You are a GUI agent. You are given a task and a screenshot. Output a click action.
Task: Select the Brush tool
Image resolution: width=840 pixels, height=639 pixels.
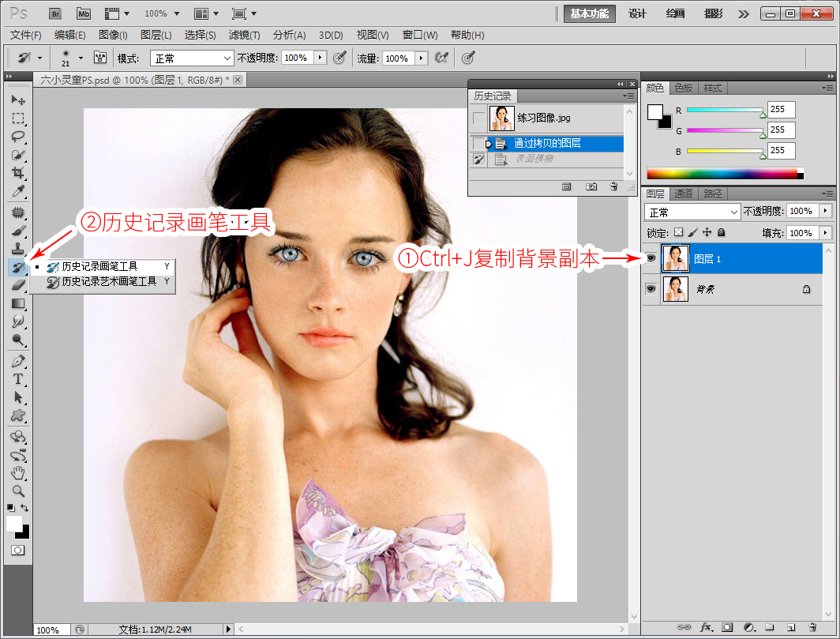[x=18, y=231]
